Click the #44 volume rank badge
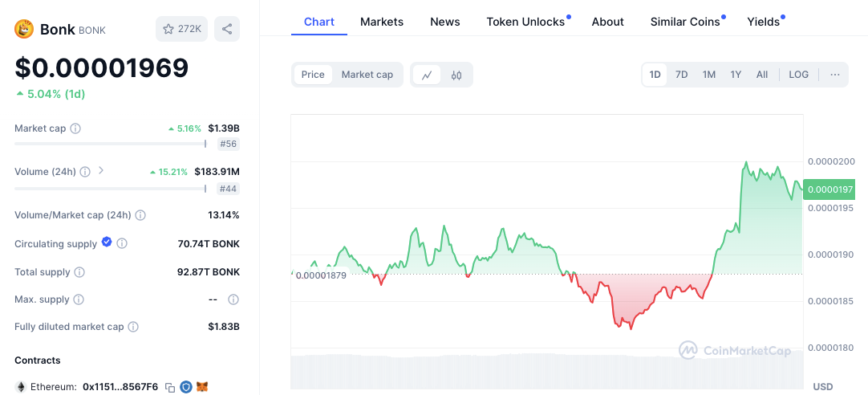 (228, 189)
